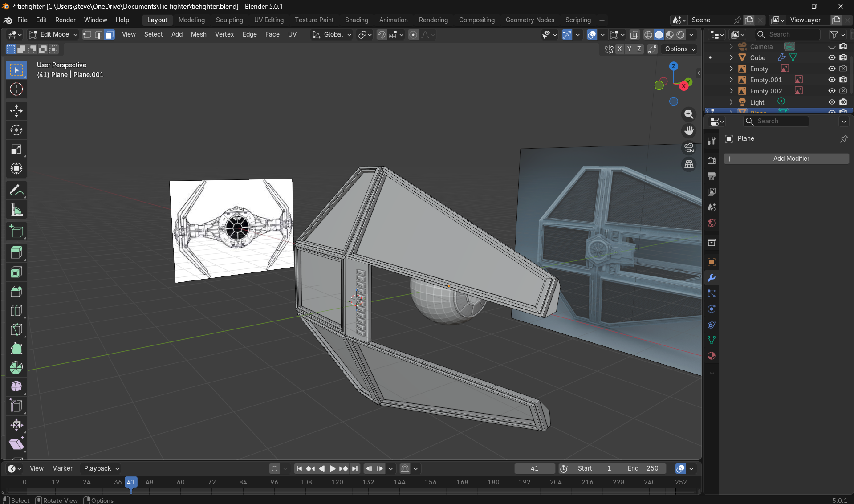Select the Move tool
This screenshot has height=504, width=854.
(16, 111)
